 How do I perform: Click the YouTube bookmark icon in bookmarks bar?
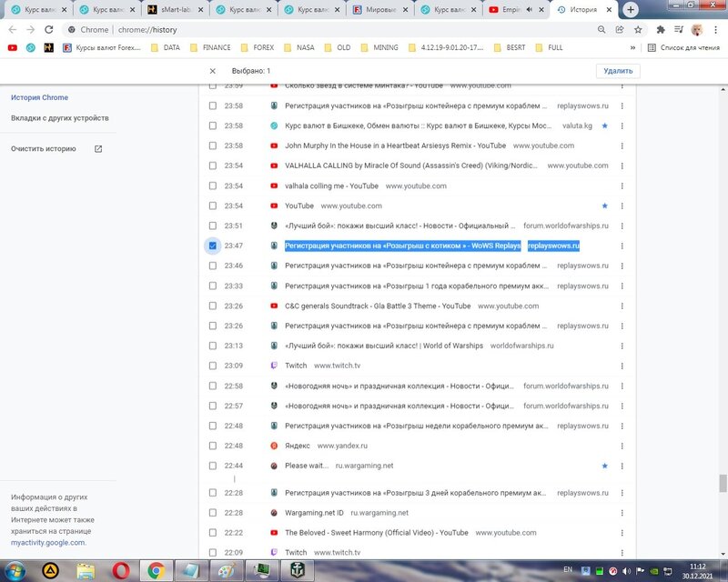(12, 47)
